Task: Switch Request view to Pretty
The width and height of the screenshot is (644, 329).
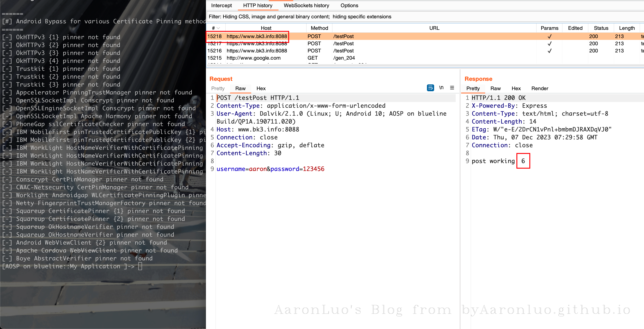Action: 218,88
